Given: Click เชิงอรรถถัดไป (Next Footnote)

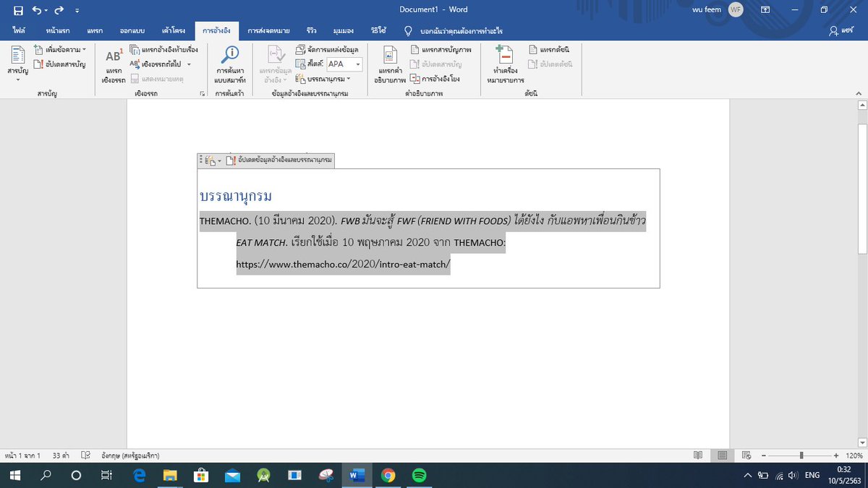Looking at the screenshot, I should click(156, 64).
